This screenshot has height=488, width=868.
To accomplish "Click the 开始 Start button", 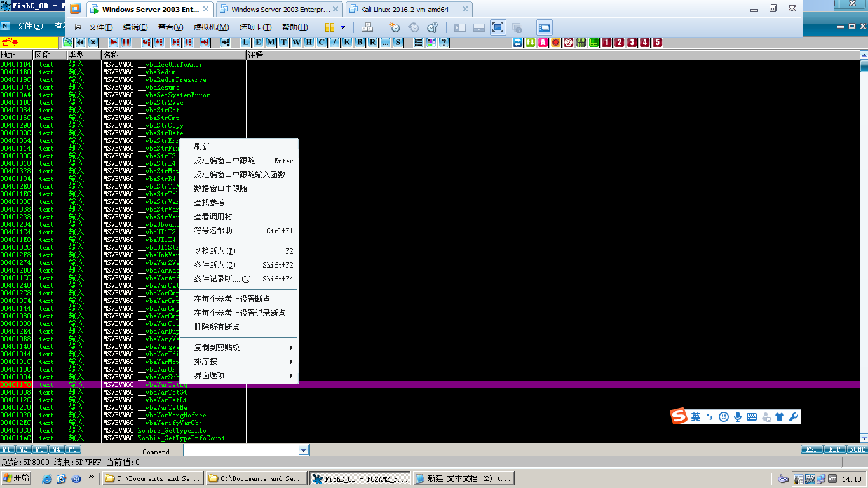I will coord(16,478).
